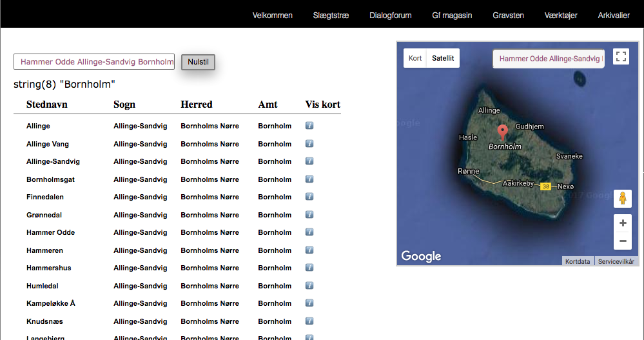
Task: Switch map to Satellit view
Action: pos(443,58)
